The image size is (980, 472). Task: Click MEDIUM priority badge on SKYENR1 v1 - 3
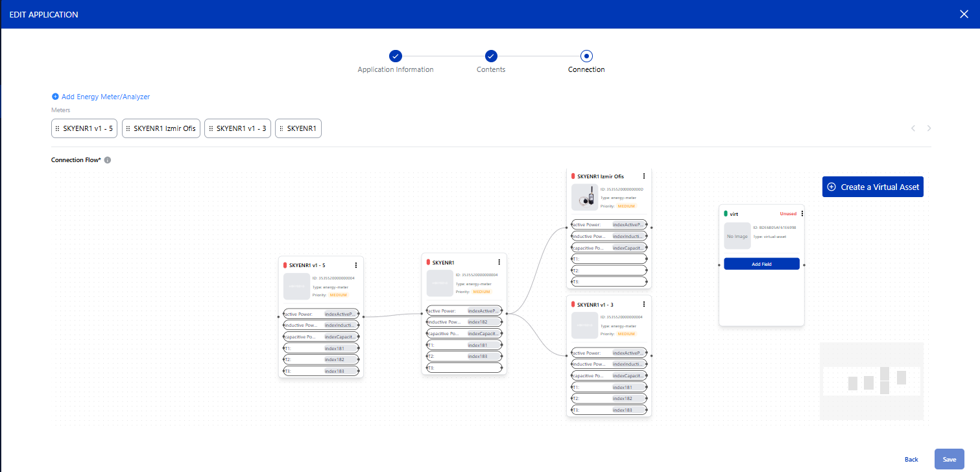(x=627, y=334)
